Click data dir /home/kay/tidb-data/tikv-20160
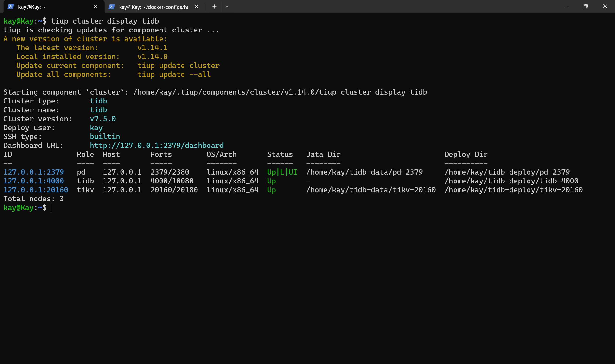615x364 pixels. pyautogui.click(x=371, y=190)
